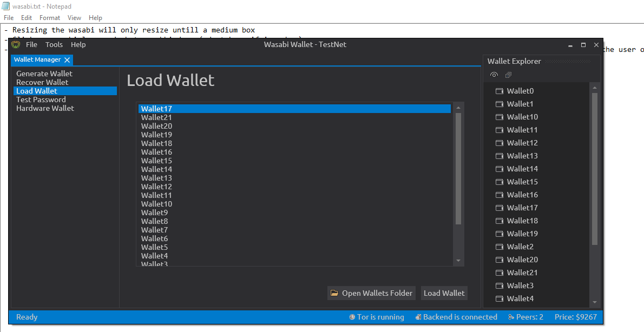644x332 pixels.
Task: Click the wallet icon beside Wallet4 in Explorer
Action: pyautogui.click(x=500, y=299)
